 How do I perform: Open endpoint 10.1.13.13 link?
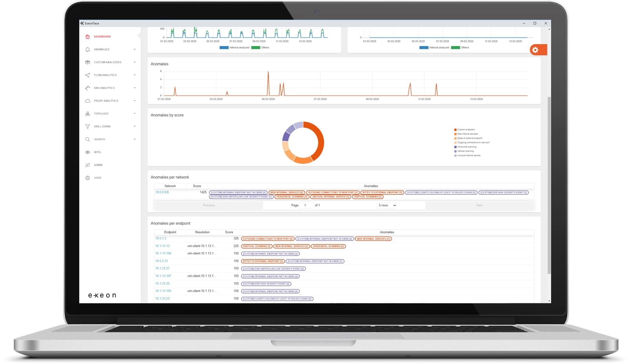coord(162,246)
